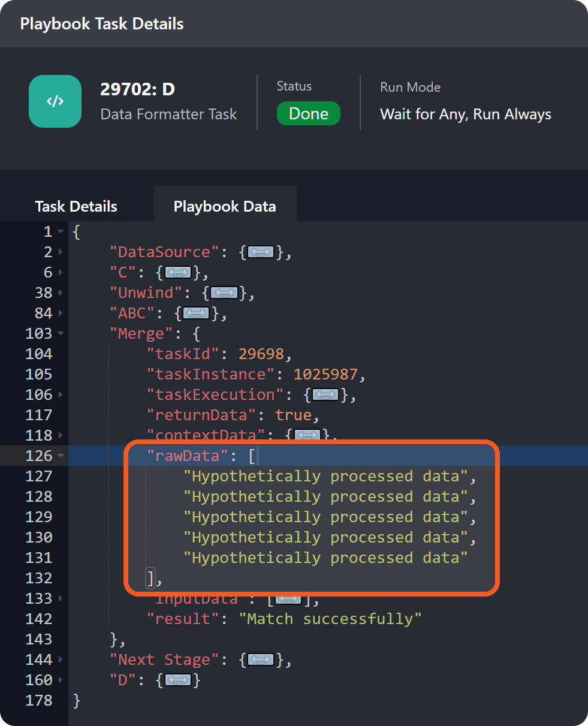Click the "29702: D" task title
Viewport: 588px width, 726px height.
click(x=137, y=89)
